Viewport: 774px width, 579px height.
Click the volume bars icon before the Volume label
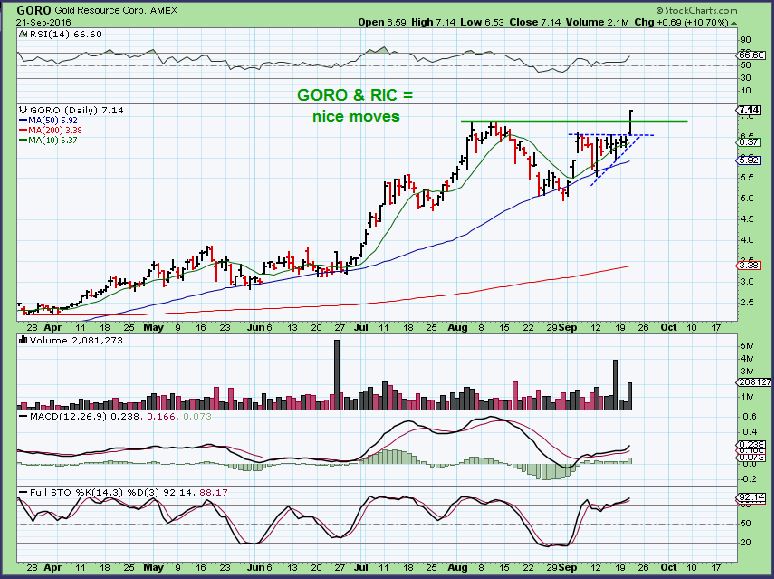click(23, 340)
